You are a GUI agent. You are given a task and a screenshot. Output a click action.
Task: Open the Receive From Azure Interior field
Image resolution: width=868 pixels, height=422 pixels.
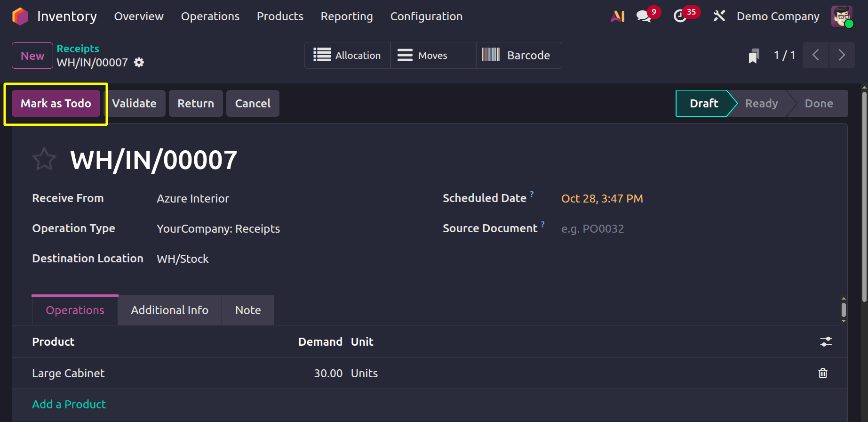click(x=193, y=198)
